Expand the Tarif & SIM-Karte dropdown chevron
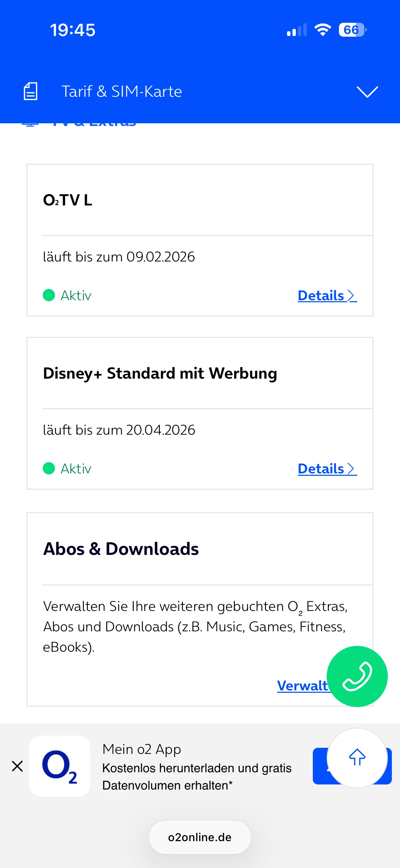Image resolution: width=400 pixels, height=868 pixels. tap(367, 92)
